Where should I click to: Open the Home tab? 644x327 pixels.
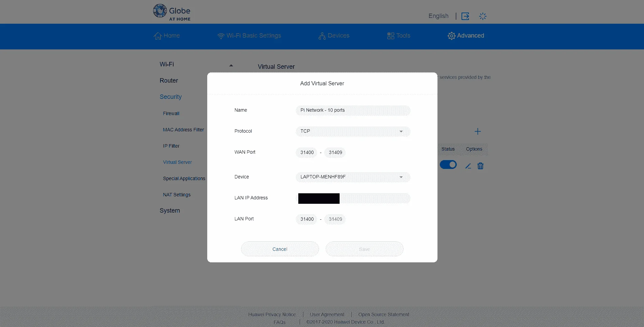click(x=167, y=36)
